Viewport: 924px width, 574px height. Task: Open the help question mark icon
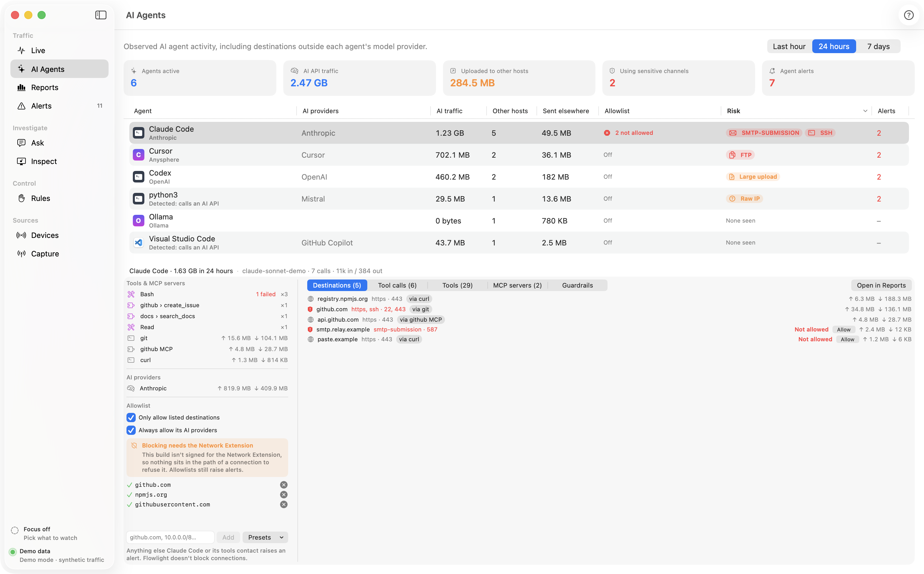[x=908, y=15]
